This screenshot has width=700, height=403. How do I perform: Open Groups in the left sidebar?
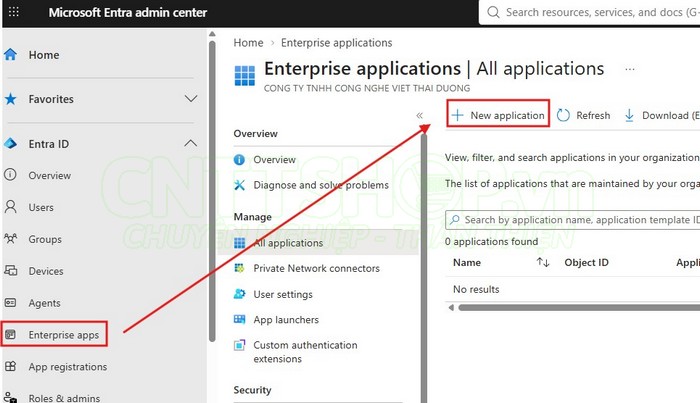point(45,239)
